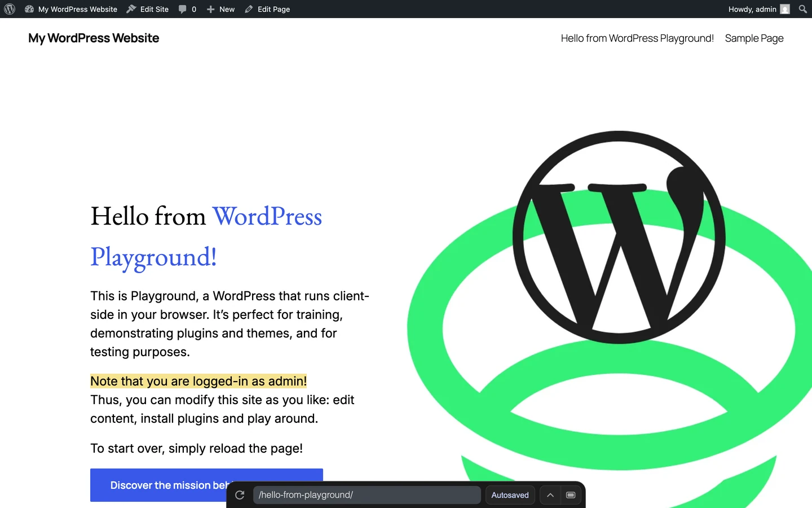The image size is (812, 508).
Task: Click the blue WordPress Playground! heading text
Action: (206, 237)
